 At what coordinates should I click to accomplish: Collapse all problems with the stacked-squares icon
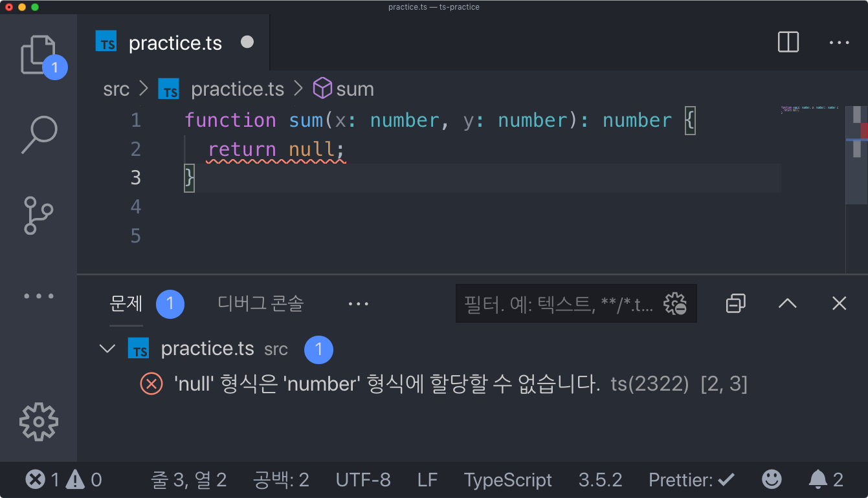coord(736,303)
